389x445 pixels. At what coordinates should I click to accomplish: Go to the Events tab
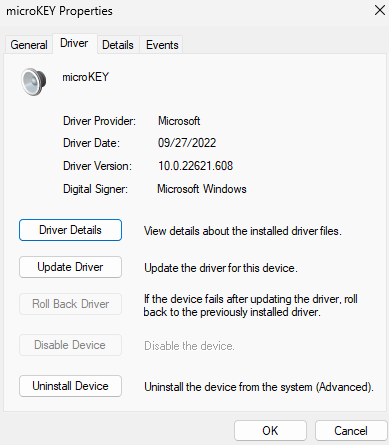pyautogui.click(x=162, y=45)
